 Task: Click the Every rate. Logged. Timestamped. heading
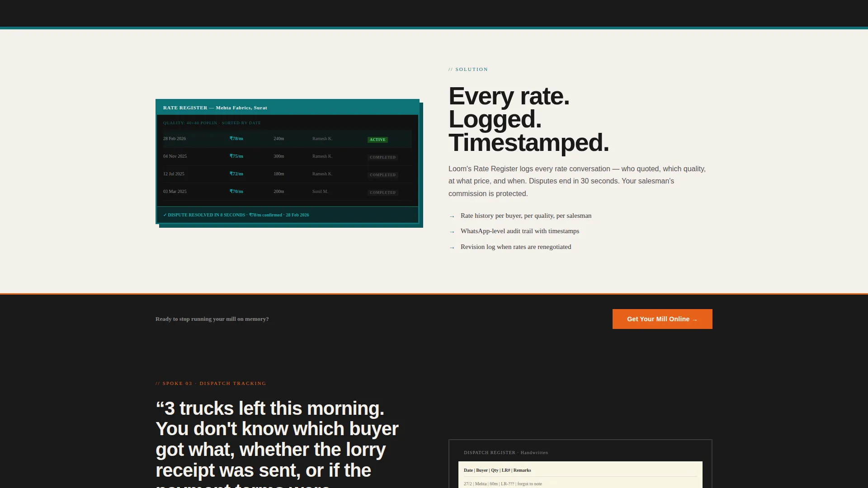pyautogui.click(x=528, y=119)
